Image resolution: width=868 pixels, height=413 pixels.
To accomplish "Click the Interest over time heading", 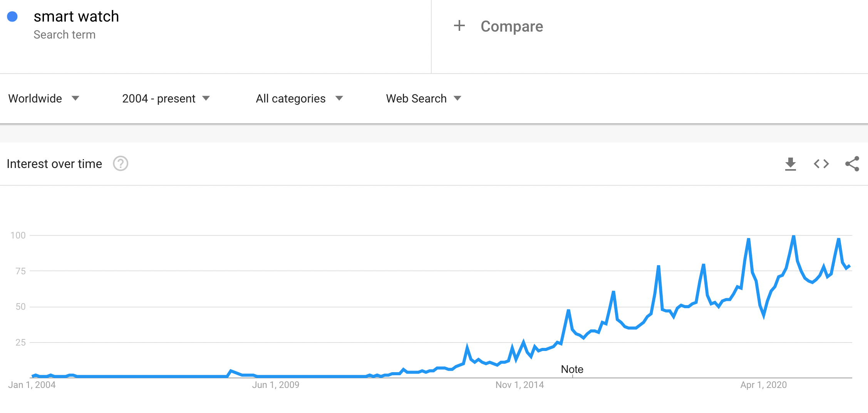I will (x=54, y=164).
